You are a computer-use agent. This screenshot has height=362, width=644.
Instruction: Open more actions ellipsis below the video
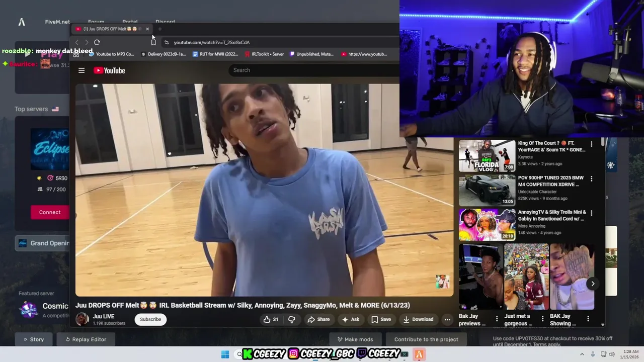(447, 319)
